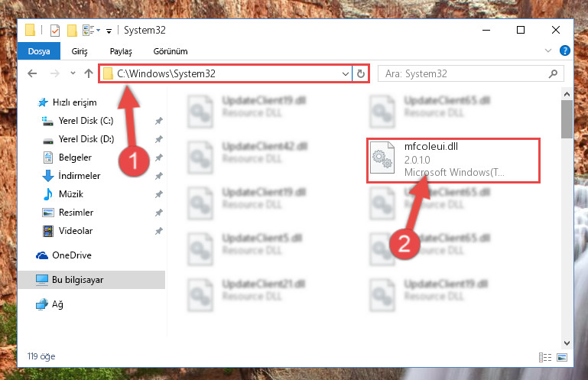This screenshot has width=588, height=380.
Task: Open the Help question mark icon
Action: 565,50
